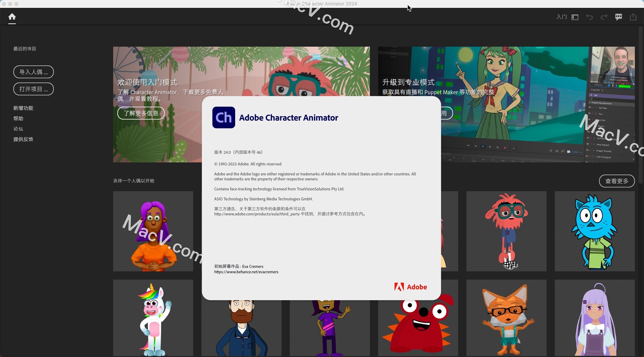Click the 'ASIO Technology by Steinberg' line
644x357 pixels.
click(x=263, y=199)
